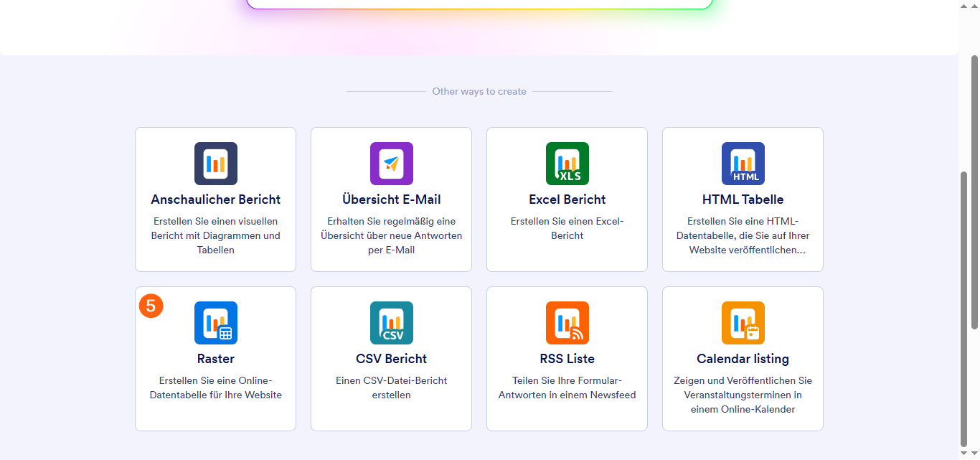
Task: Click the Calendar listing icon
Action: coord(743,323)
